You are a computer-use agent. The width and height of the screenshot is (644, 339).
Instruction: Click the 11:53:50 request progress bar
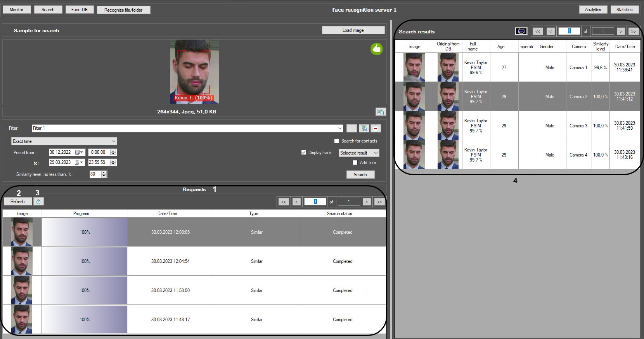pos(85,290)
